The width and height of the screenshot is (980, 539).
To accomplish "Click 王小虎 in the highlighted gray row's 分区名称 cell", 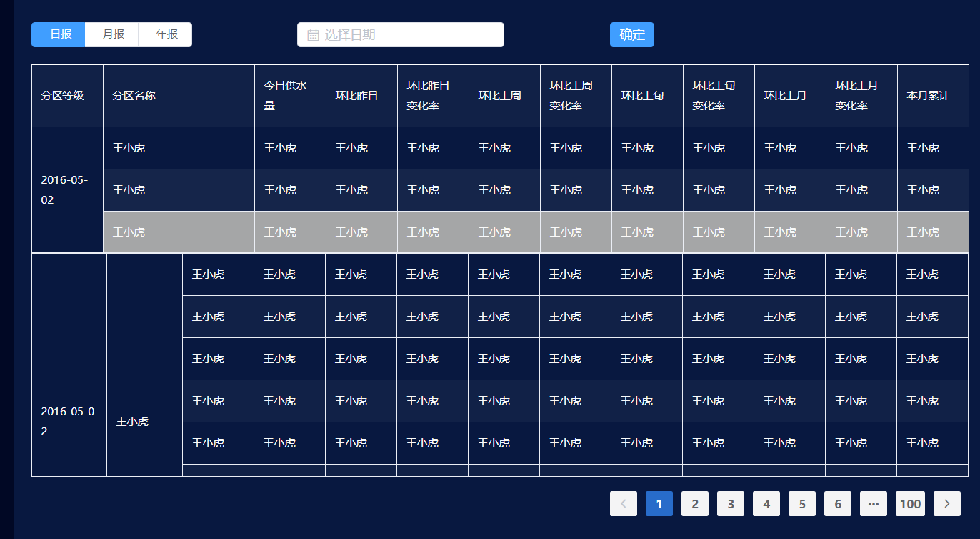I will (129, 232).
